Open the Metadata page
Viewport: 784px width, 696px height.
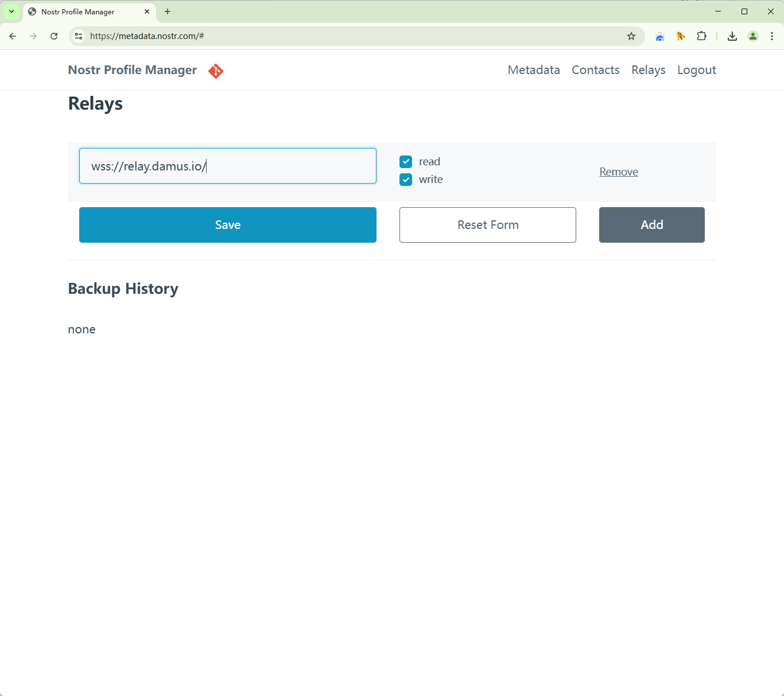pos(533,70)
